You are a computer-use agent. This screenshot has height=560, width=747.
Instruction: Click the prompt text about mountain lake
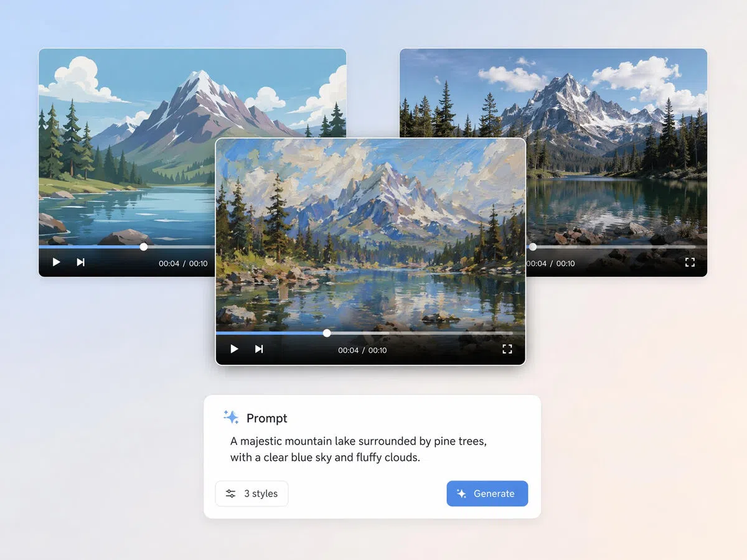click(x=359, y=449)
